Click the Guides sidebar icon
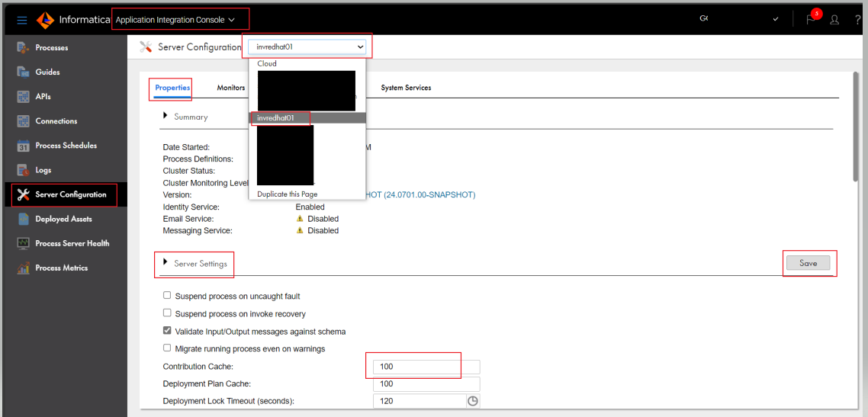This screenshot has width=868, height=417. pos(23,72)
